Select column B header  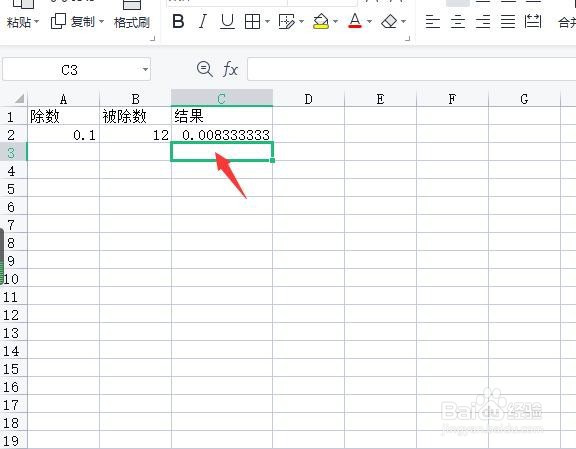coord(136,99)
